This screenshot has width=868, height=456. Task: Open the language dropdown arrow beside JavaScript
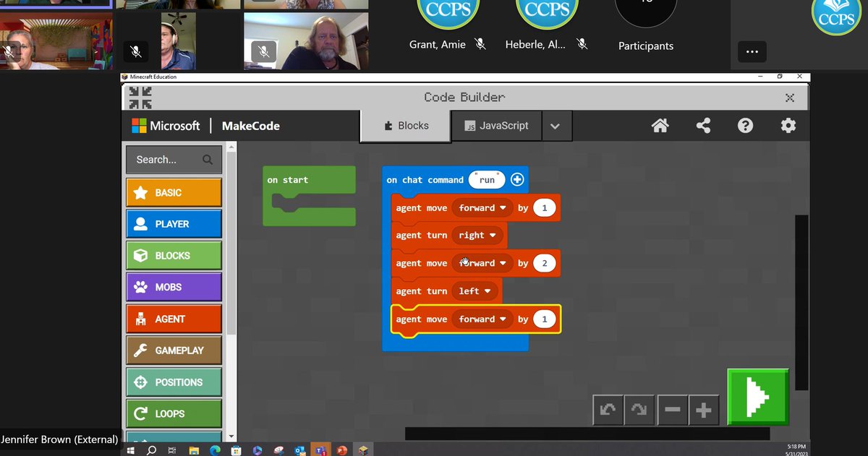[555, 126]
